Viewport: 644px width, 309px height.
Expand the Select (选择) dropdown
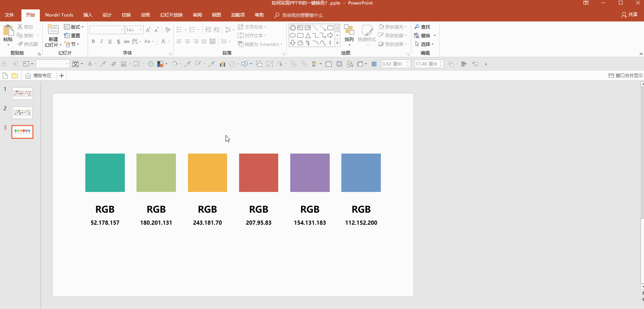424,44
